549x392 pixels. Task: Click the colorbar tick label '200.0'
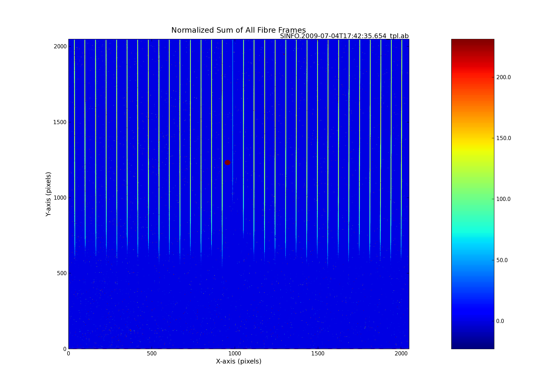tap(504, 77)
